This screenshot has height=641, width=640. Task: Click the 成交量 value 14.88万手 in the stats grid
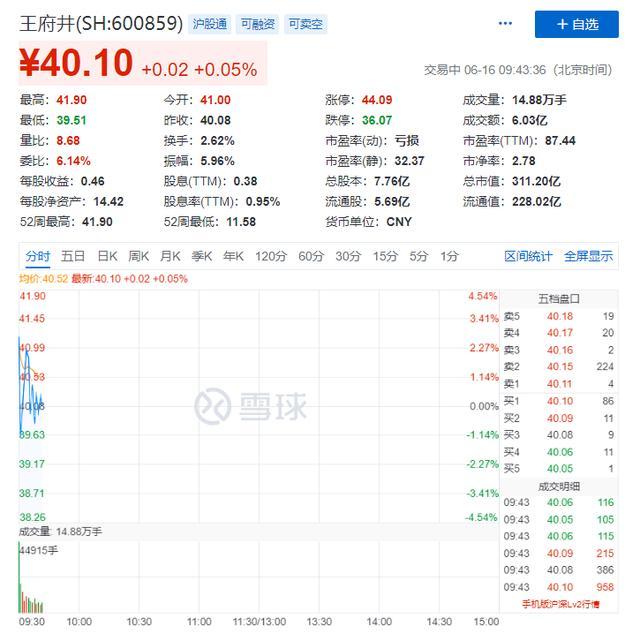(x=539, y=100)
